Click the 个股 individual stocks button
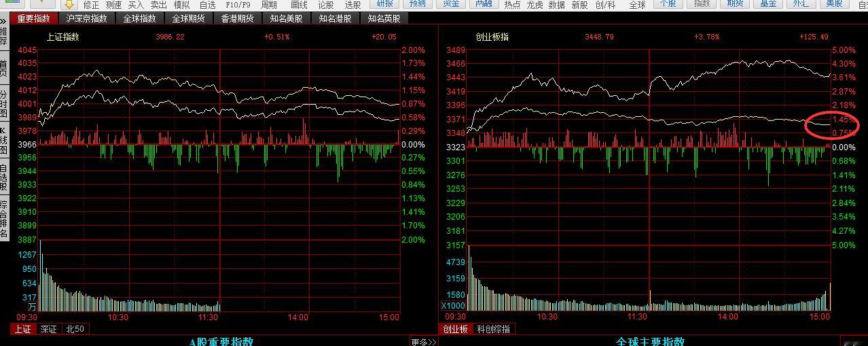The width and height of the screenshot is (868, 346). (x=668, y=3)
